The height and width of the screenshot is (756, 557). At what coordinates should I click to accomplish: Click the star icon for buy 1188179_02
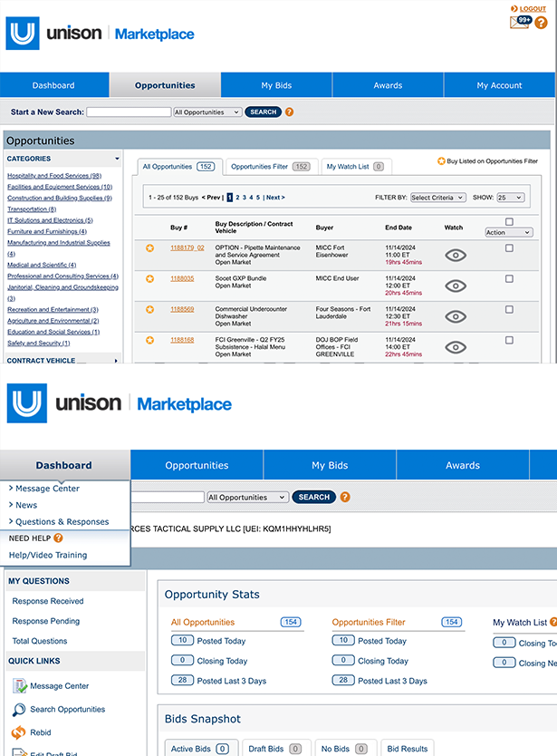point(149,247)
